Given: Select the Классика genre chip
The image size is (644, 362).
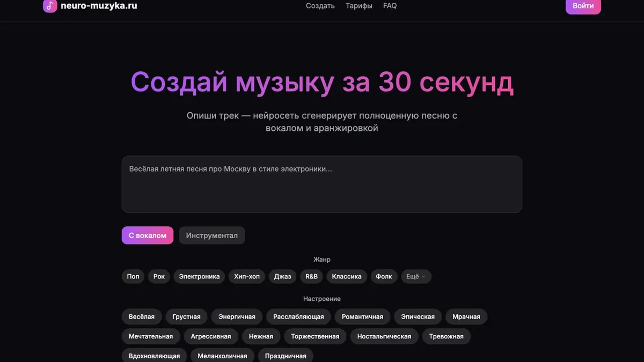Looking at the screenshot, I should pyautogui.click(x=347, y=277).
